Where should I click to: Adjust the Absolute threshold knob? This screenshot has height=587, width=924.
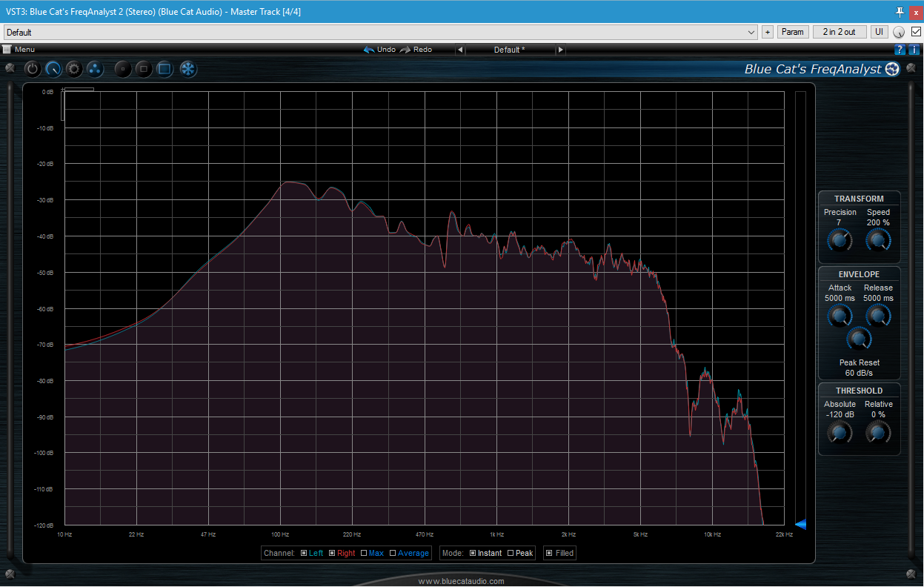[839, 433]
